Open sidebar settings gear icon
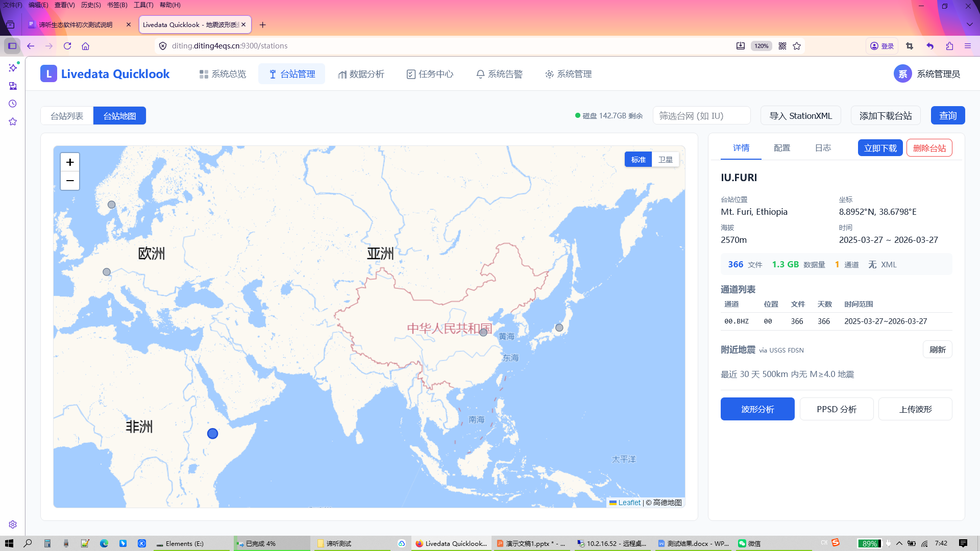The image size is (980, 551). coord(13,524)
